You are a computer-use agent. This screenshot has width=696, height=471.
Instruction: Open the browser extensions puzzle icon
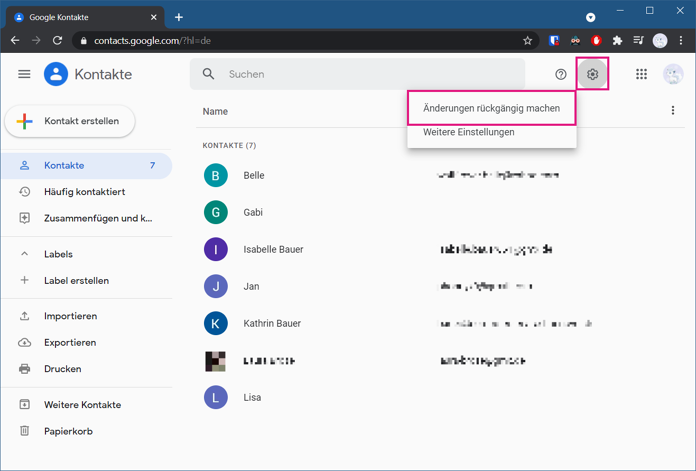617,41
